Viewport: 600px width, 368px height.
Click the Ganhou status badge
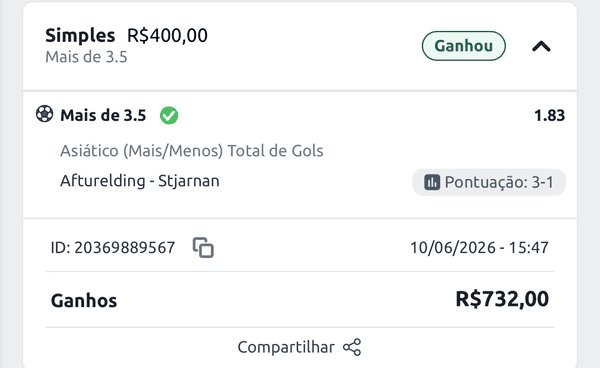click(x=464, y=46)
